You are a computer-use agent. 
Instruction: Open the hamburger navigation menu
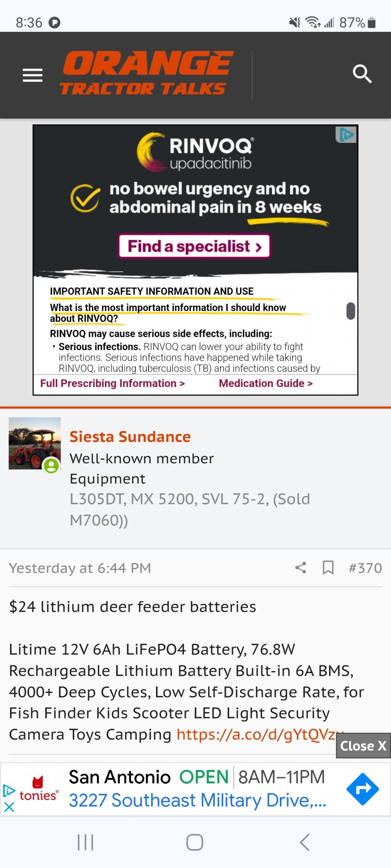coord(33,75)
